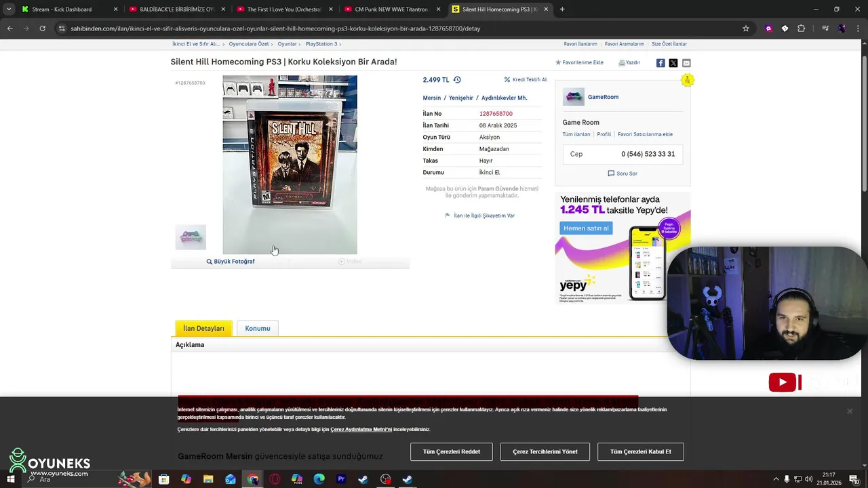Open seller's Tüm İlanları link

coord(576,134)
